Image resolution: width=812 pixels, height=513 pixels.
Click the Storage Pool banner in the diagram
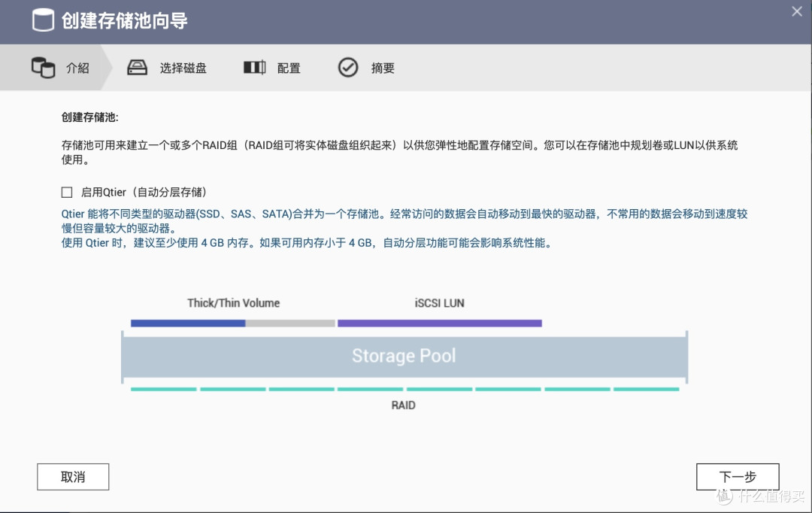tap(404, 355)
